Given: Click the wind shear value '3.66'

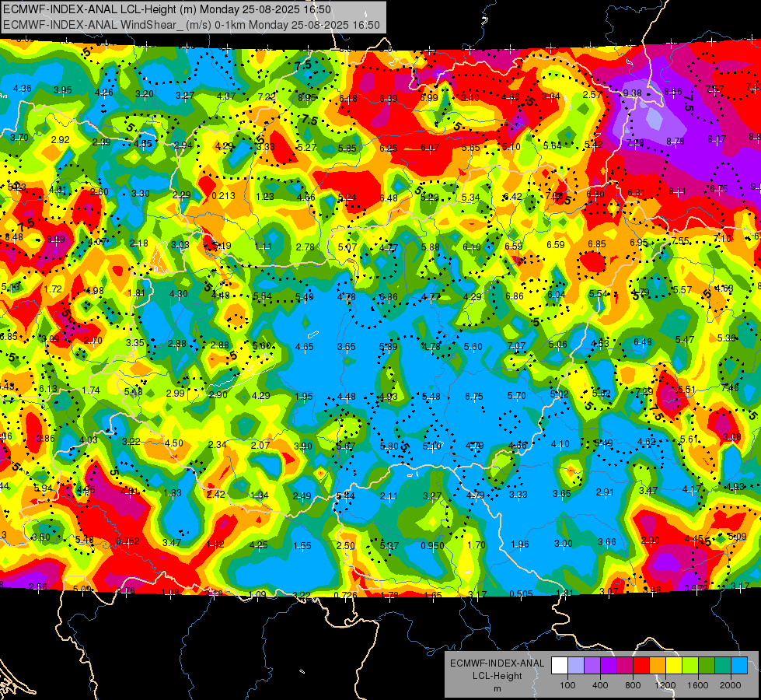Looking at the screenshot, I should pyautogui.click(x=606, y=542).
